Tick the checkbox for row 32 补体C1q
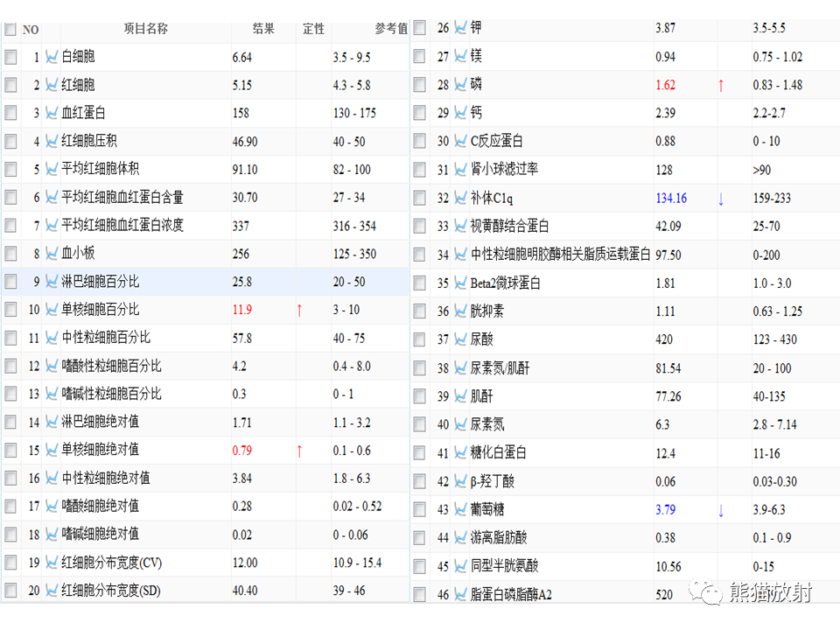 coord(419,198)
